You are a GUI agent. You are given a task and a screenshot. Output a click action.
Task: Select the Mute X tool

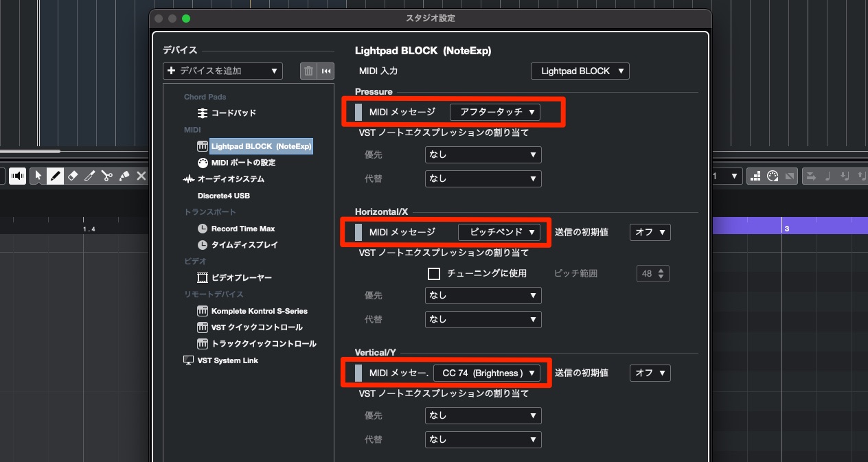point(141,176)
